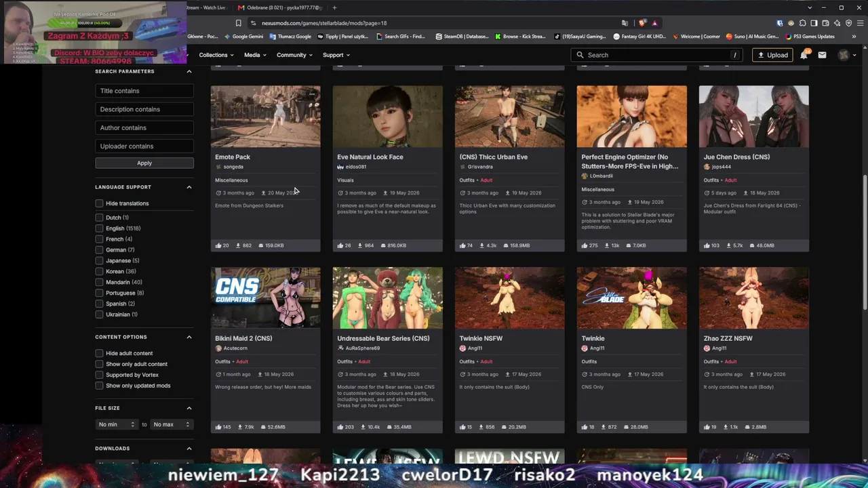
Task: Open the Brave Shields icon in the address bar
Action: 642,23
